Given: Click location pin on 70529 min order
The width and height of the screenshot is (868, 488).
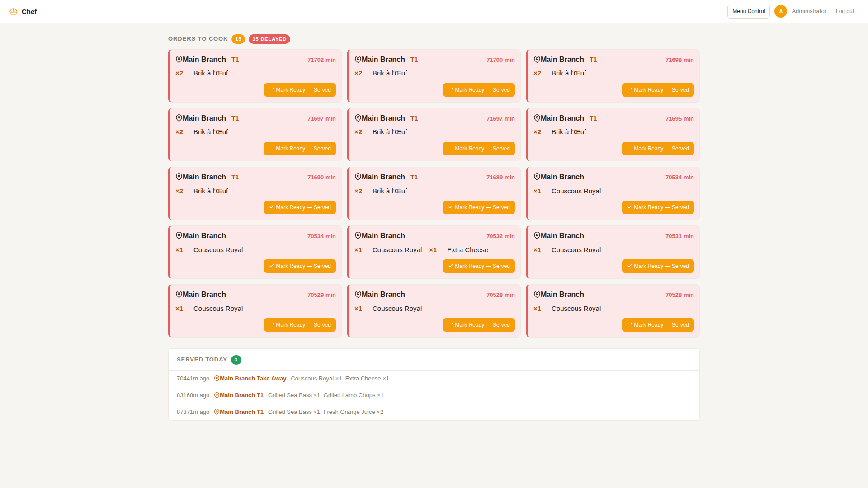Looking at the screenshot, I should coord(179,294).
